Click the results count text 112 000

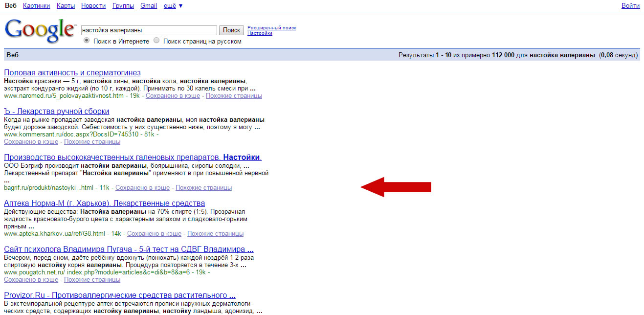tap(503, 55)
